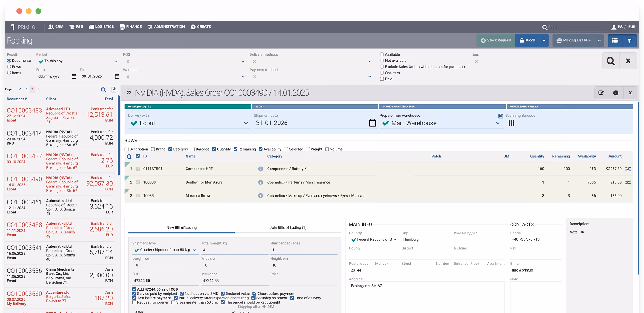Click the Scanning Barcode icon
644x313 pixels.
point(511,123)
